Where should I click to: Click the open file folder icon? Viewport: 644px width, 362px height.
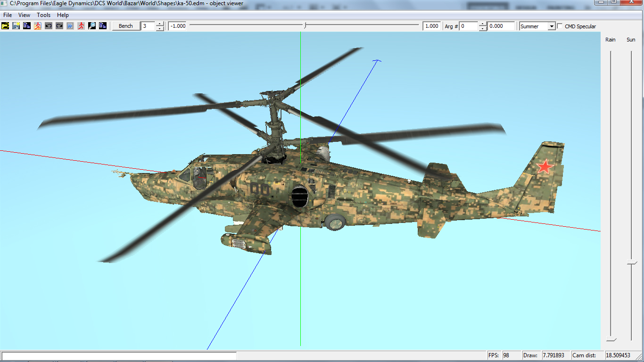pyautogui.click(x=5, y=26)
